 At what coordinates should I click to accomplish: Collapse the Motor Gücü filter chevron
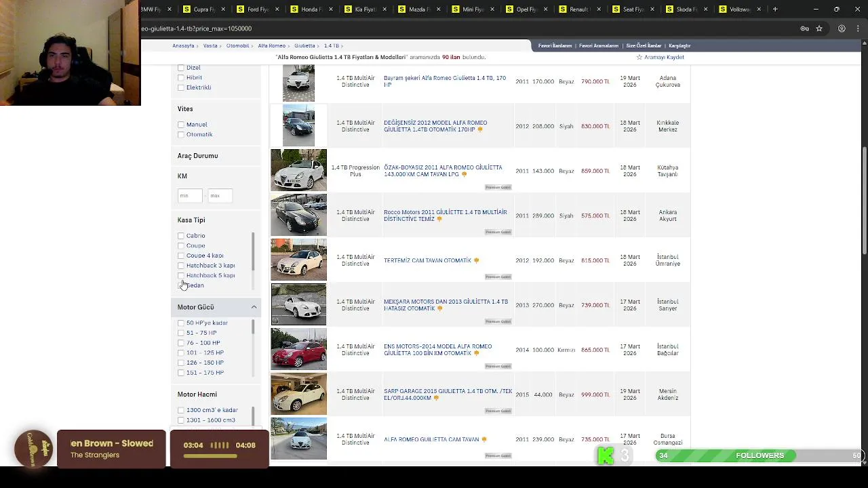254,307
